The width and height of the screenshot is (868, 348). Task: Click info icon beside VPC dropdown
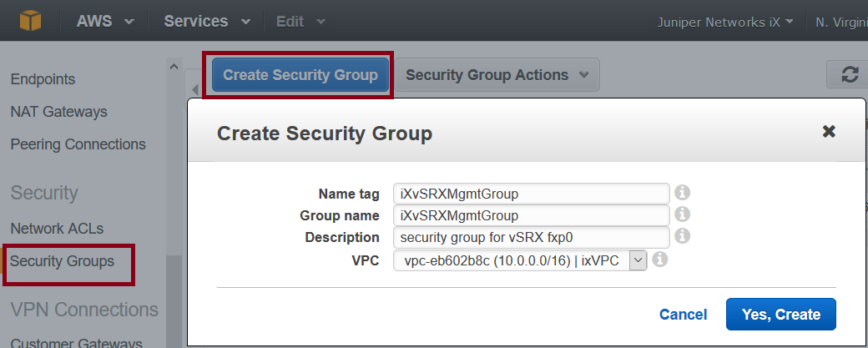659,260
